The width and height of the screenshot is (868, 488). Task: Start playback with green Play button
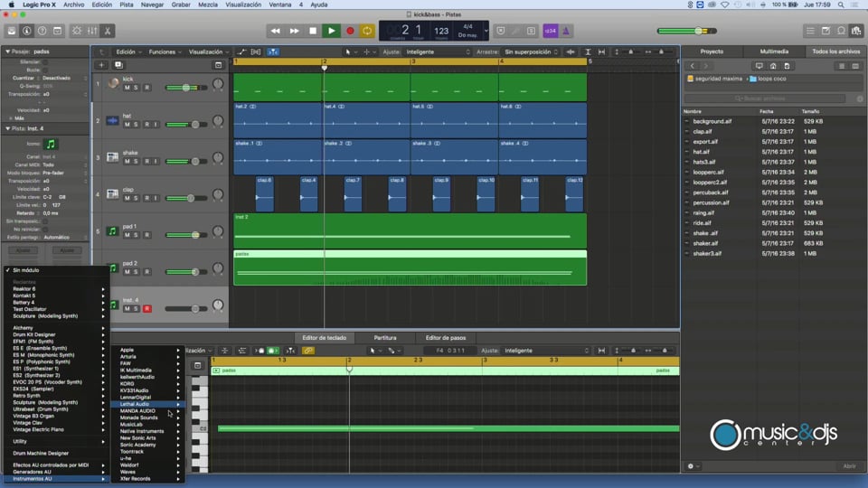point(331,31)
